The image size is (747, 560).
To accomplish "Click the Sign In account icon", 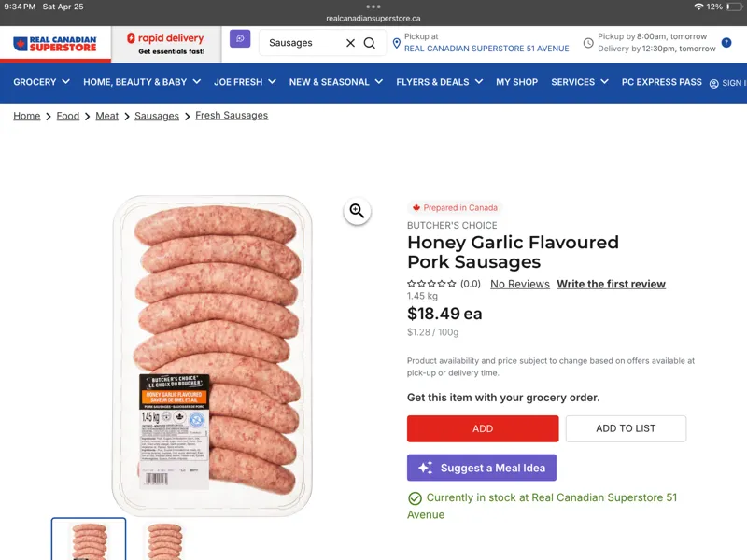I will [x=713, y=83].
